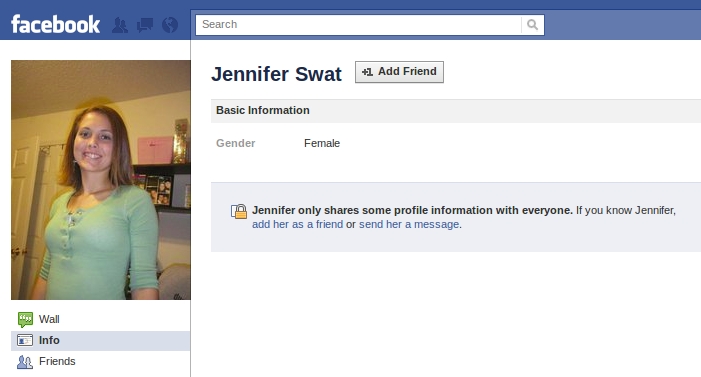Click the padlock privacy icon
Image resolution: width=701 pixels, height=377 pixels.
coord(239,211)
